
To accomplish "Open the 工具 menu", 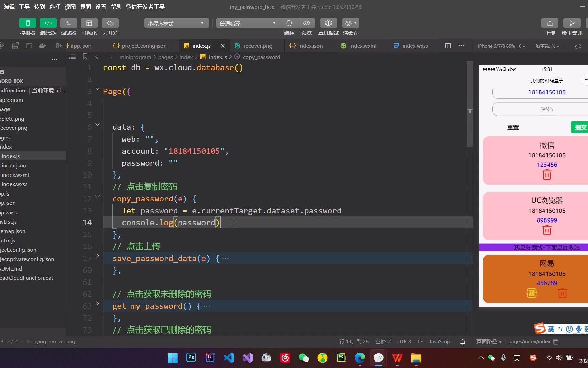I will [24, 7].
